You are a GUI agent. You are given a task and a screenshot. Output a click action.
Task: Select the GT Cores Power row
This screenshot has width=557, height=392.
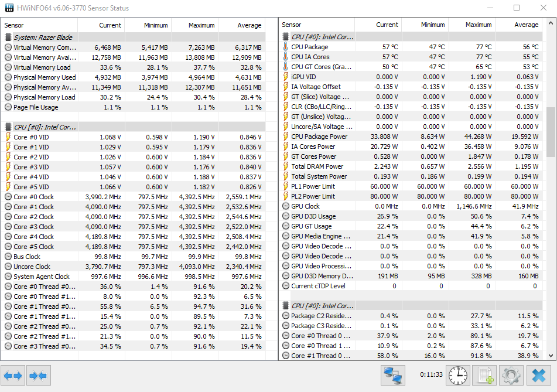411,156
